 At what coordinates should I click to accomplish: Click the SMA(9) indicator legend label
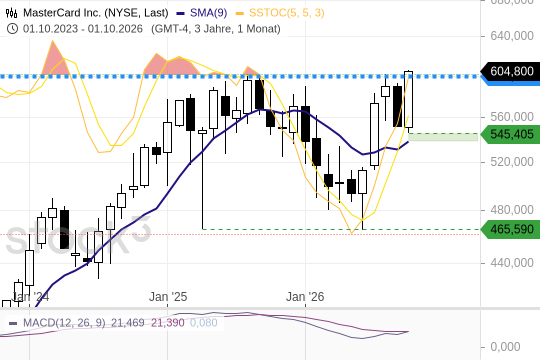209,13
